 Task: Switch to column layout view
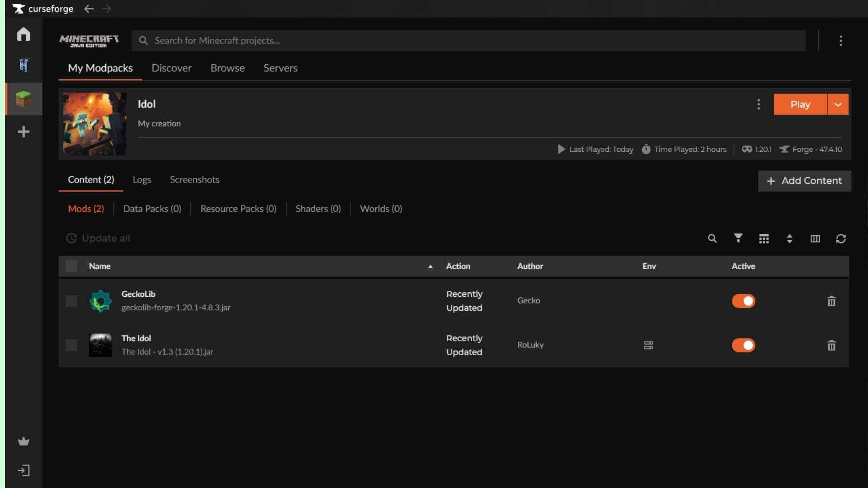[x=815, y=239]
